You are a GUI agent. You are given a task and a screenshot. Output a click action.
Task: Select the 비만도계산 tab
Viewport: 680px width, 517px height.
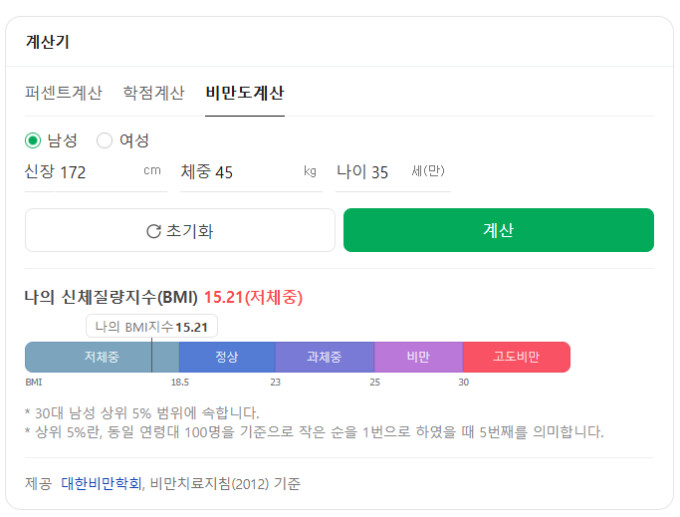tap(245, 93)
